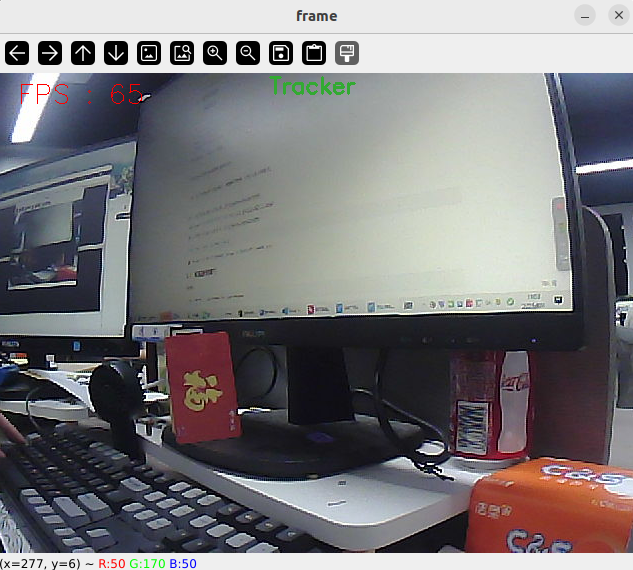Pan the image down with the down arrow
633x570 pixels.
(x=116, y=53)
